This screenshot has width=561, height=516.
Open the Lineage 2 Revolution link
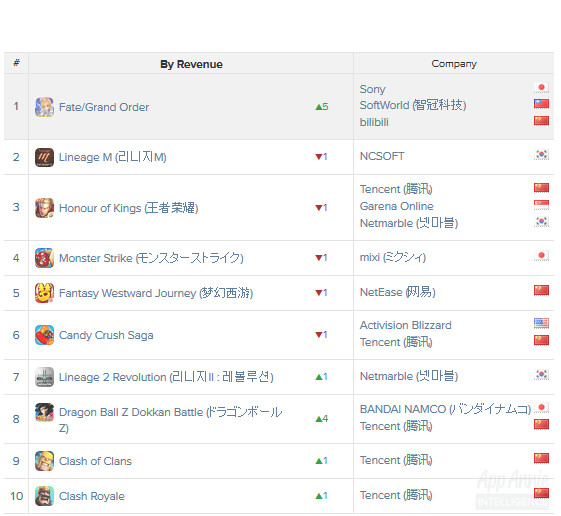(x=166, y=377)
